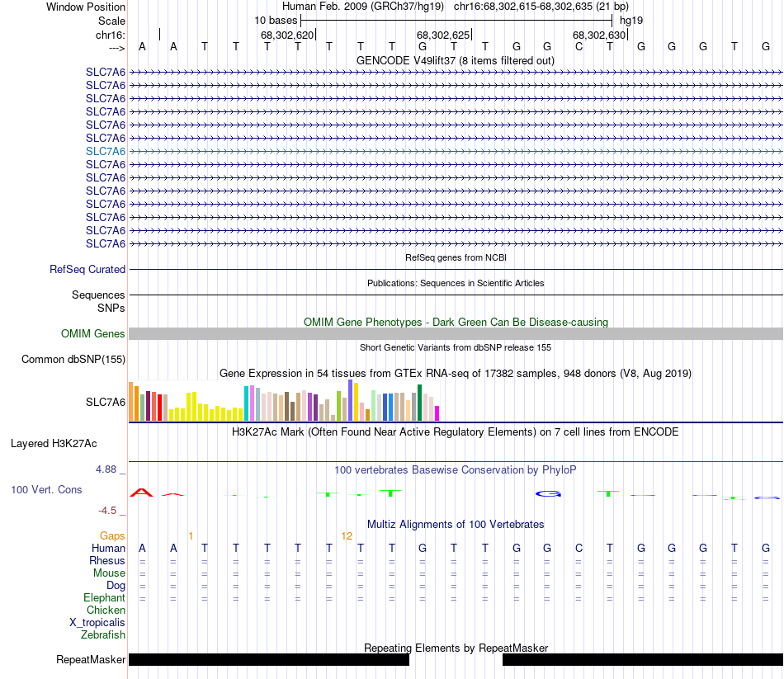Click the Sequences track label

(x=98, y=295)
